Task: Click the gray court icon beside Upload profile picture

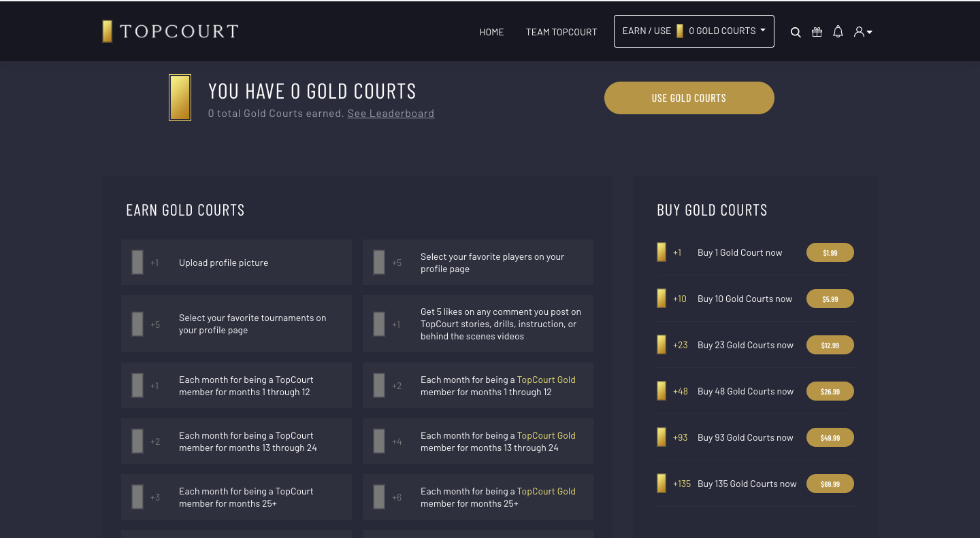Action: [137, 263]
